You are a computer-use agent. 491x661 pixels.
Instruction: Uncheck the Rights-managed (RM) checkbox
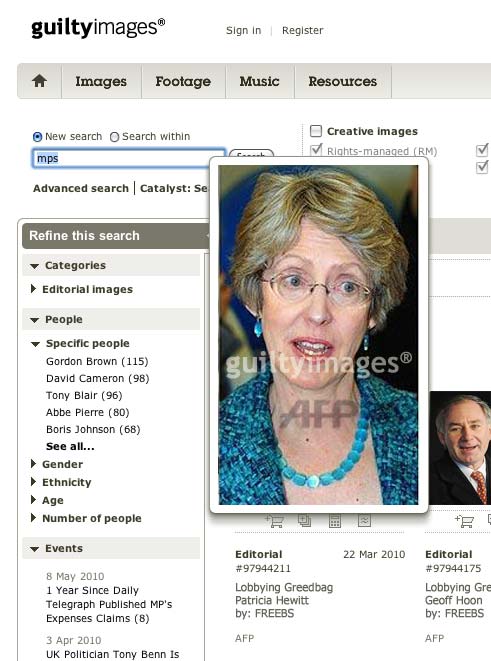[316, 150]
